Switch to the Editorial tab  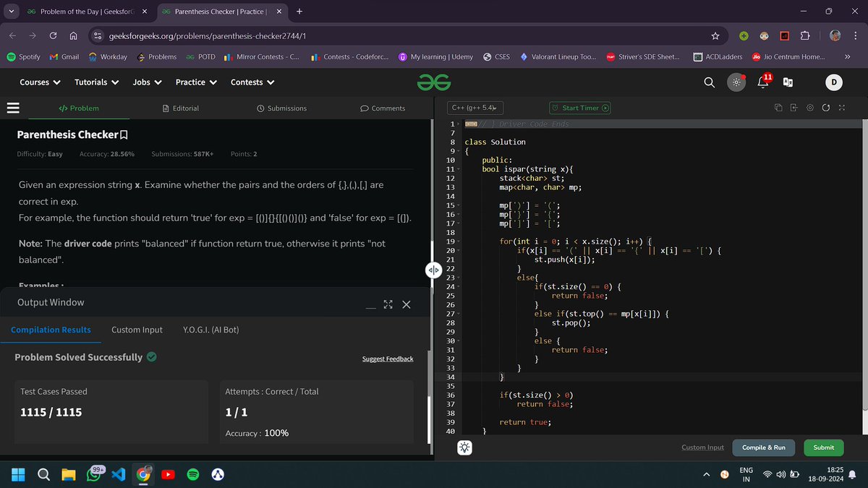click(181, 108)
